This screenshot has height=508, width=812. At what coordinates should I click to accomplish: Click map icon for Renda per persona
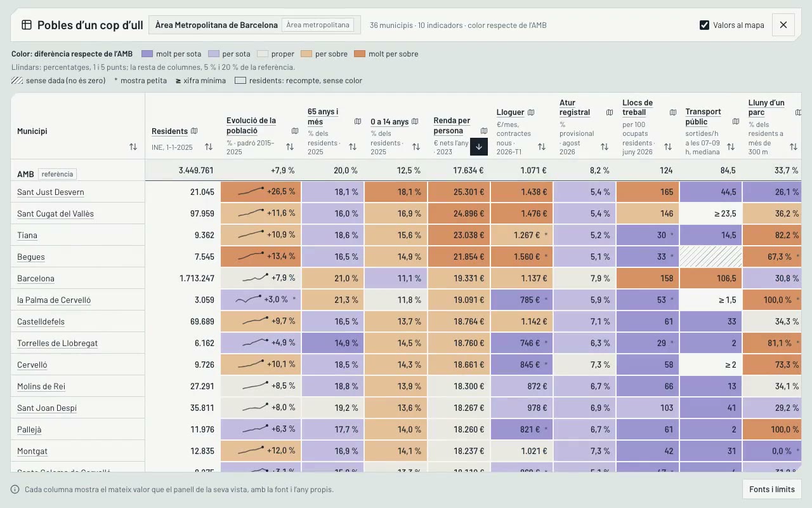(484, 131)
